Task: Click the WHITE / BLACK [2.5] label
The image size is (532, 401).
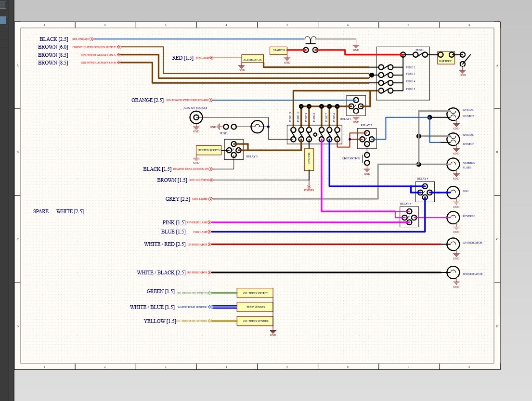Action: [x=161, y=272]
